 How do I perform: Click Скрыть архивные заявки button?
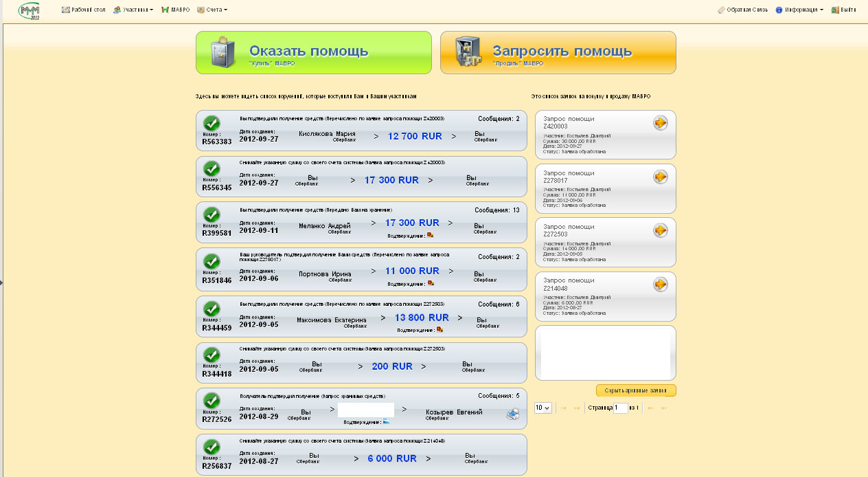pyautogui.click(x=636, y=390)
